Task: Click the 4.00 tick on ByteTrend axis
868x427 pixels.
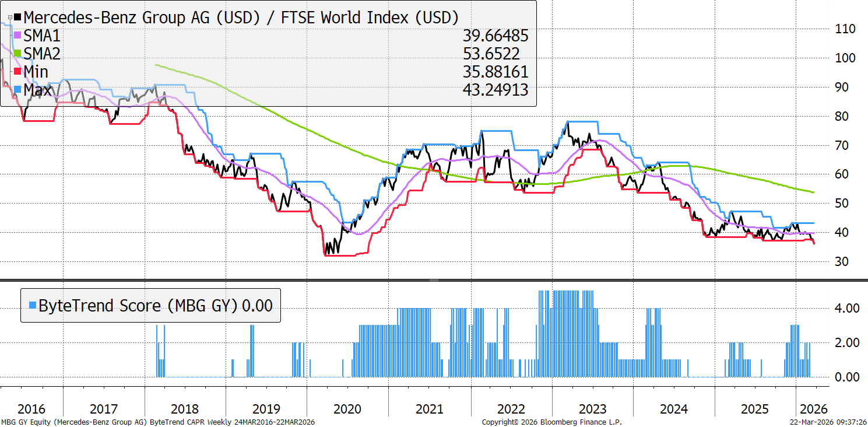Action: click(844, 307)
